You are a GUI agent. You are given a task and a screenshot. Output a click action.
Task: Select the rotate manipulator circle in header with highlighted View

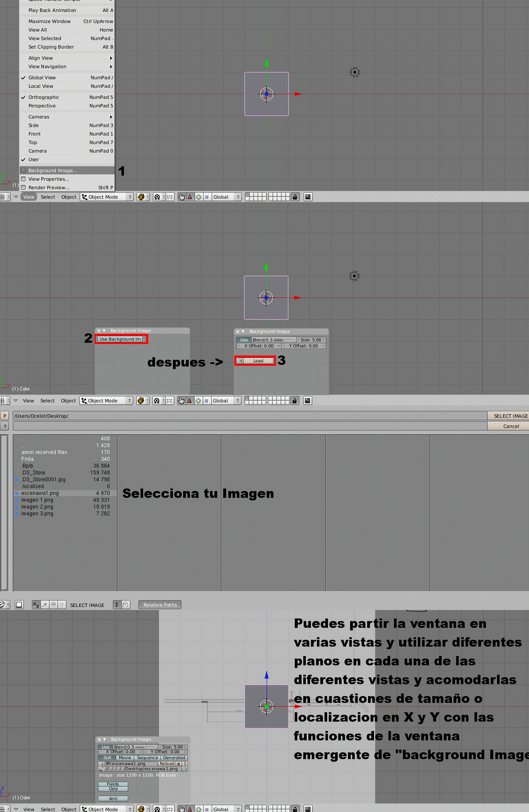pos(198,197)
